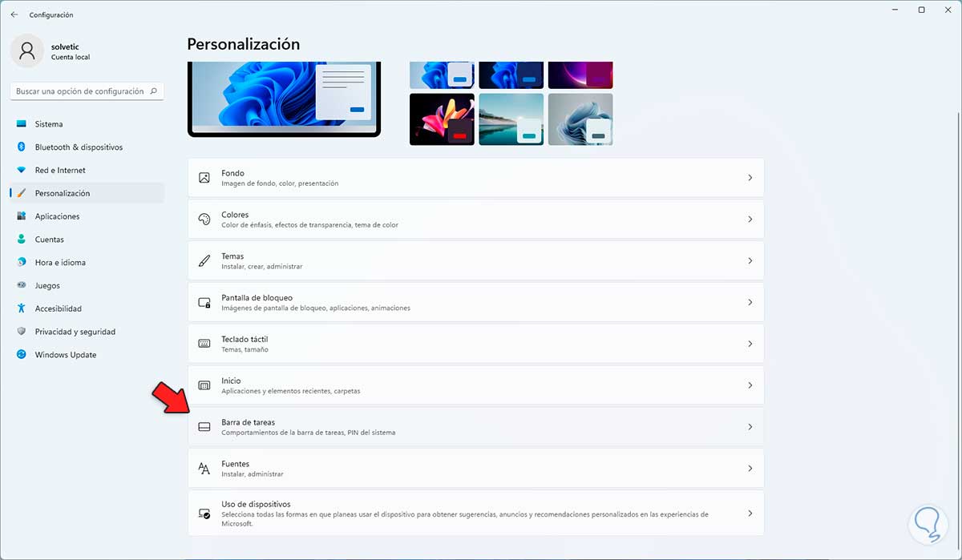Select the dark red flower theme thumbnail
The width and height of the screenshot is (962, 560).
click(442, 119)
